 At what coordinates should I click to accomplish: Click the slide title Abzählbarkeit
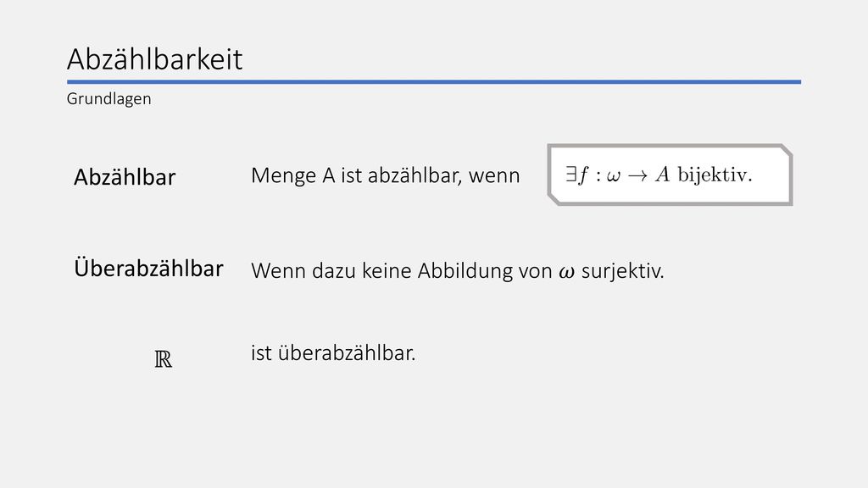[154, 59]
